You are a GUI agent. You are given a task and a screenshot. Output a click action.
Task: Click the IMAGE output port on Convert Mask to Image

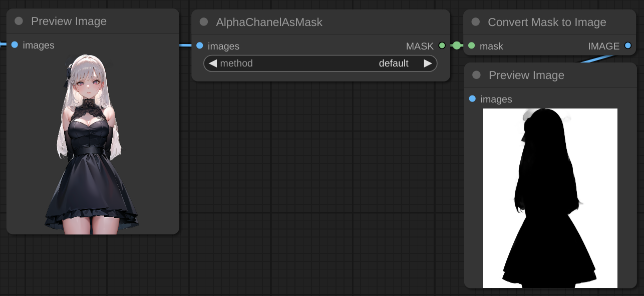[628, 46]
